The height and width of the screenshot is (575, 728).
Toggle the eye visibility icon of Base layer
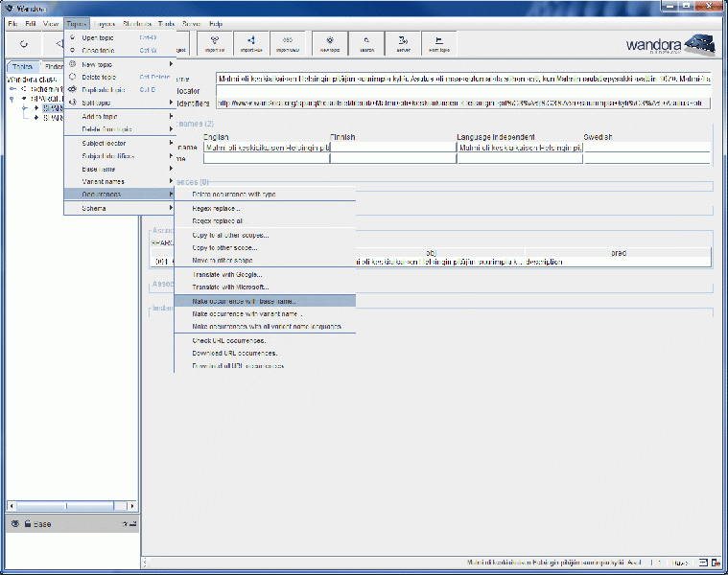(x=14, y=524)
